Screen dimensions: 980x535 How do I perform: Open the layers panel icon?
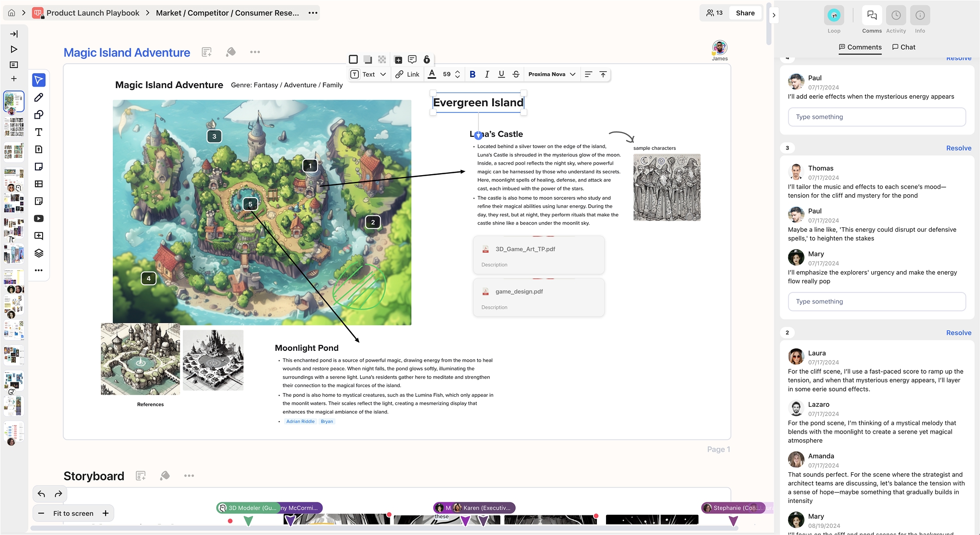(x=39, y=253)
